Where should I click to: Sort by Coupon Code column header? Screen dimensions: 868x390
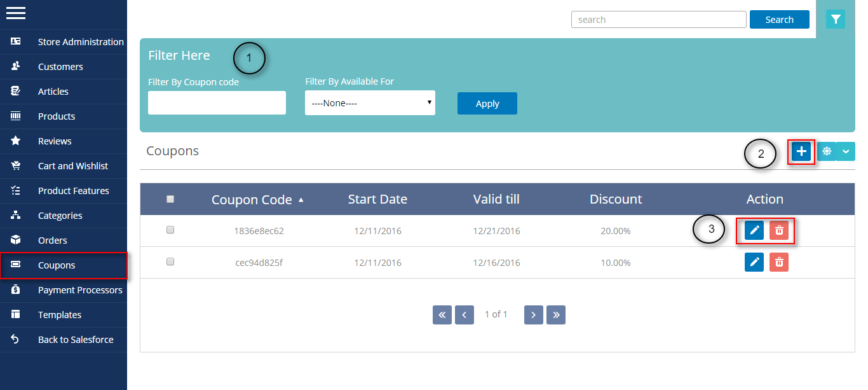(x=252, y=200)
